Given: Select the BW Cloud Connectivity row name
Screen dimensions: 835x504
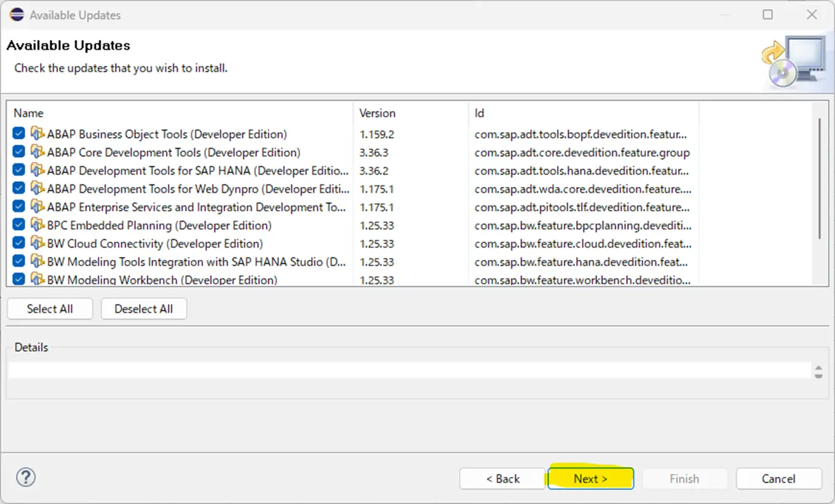Looking at the screenshot, I should pyautogui.click(x=155, y=243).
